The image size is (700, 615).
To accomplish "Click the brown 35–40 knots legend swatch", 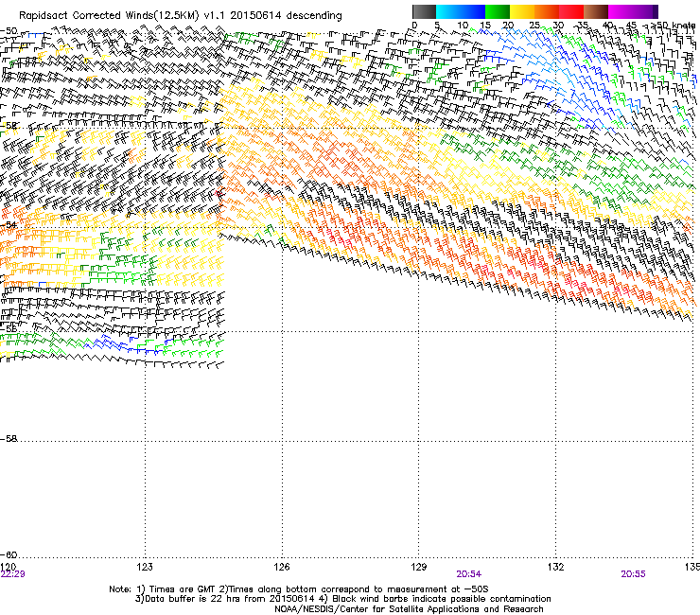I will pyautogui.click(x=596, y=11).
